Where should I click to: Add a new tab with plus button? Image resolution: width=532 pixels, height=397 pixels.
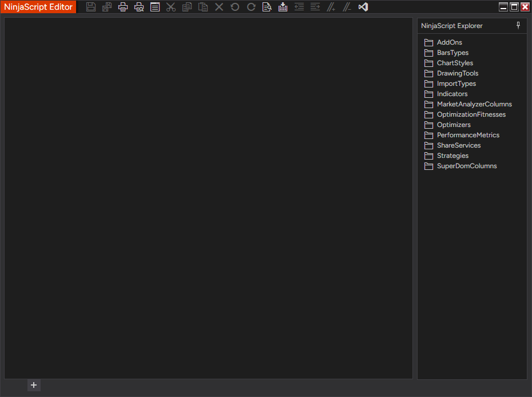pyautogui.click(x=34, y=385)
